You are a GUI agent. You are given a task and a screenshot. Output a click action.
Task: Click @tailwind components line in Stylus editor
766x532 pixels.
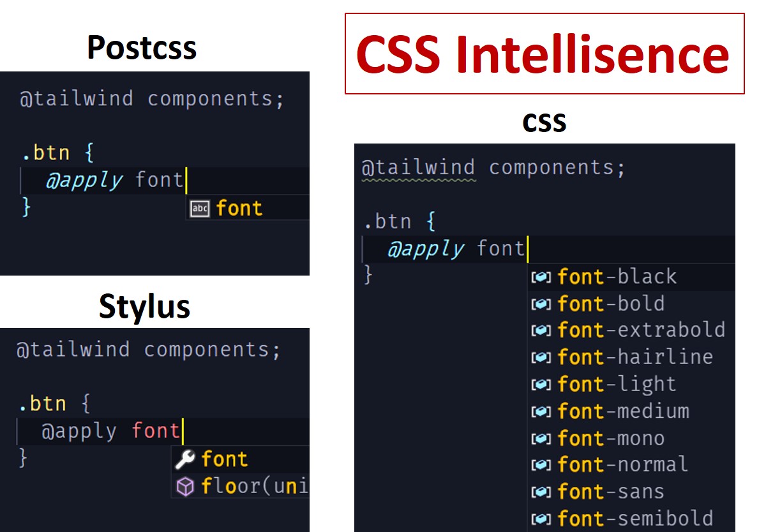[148, 350]
